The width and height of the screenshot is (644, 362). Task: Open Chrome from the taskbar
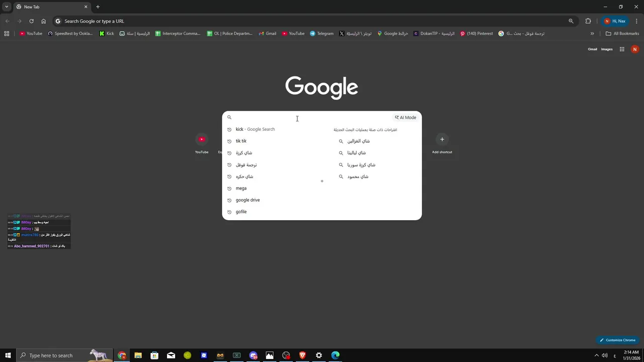tap(122, 355)
